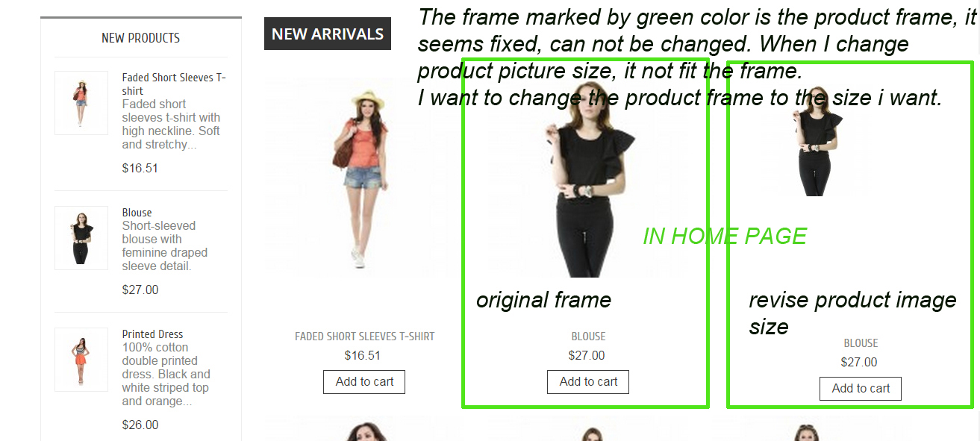Click the Printed Dress sidebar title

point(152,334)
